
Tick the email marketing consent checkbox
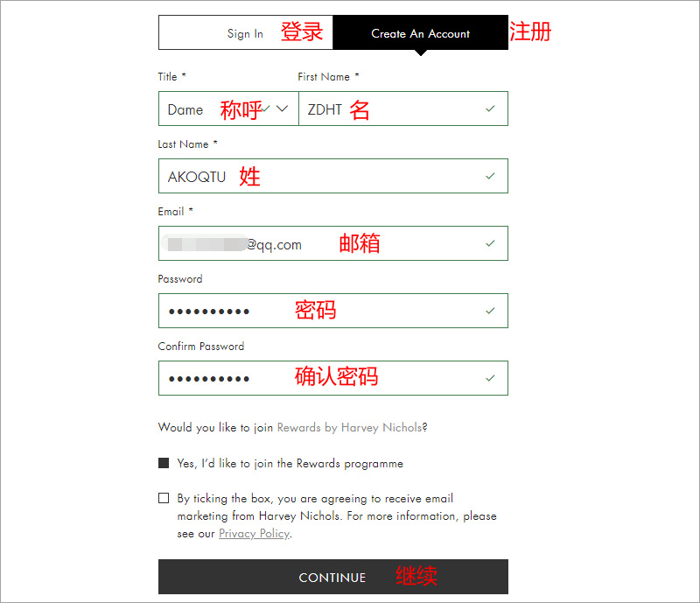(164, 498)
